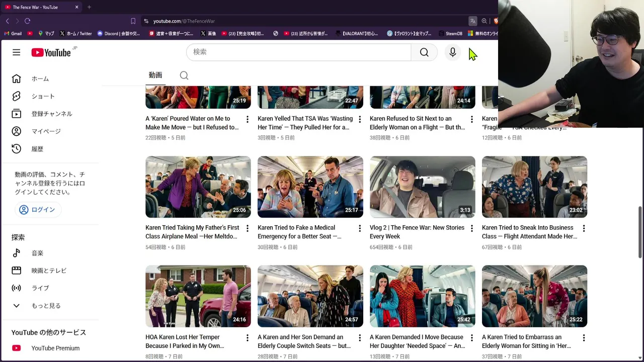Open a new browser tab with plus button
The height and width of the screenshot is (362, 644).
[x=89, y=7]
